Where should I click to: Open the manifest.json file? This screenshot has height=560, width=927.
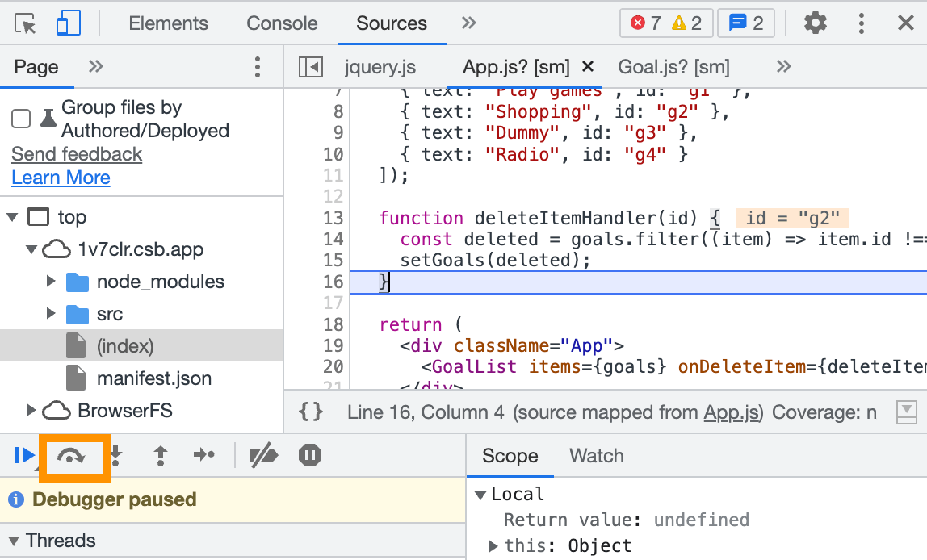[x=153, y=378]
